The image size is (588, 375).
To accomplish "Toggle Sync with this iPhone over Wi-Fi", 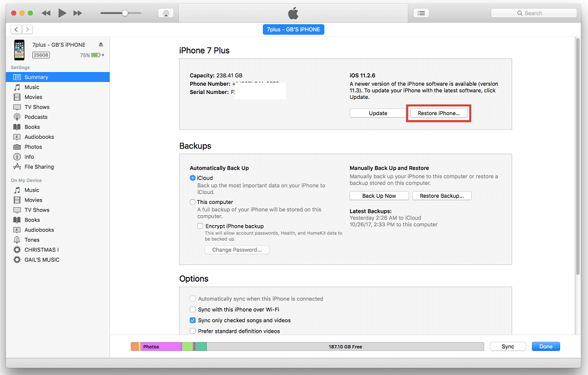I will pyautogui.click(x=193, y=310).
